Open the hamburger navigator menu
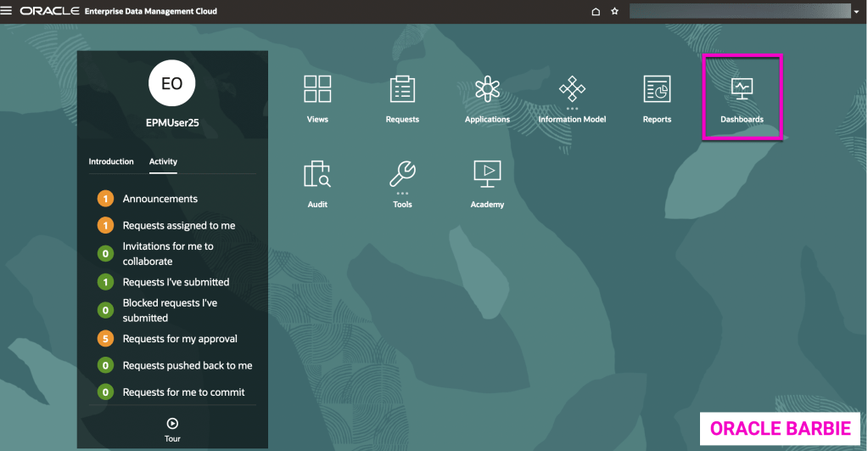The width and height of the screenshot is (868, 451). tap(8, 11)
